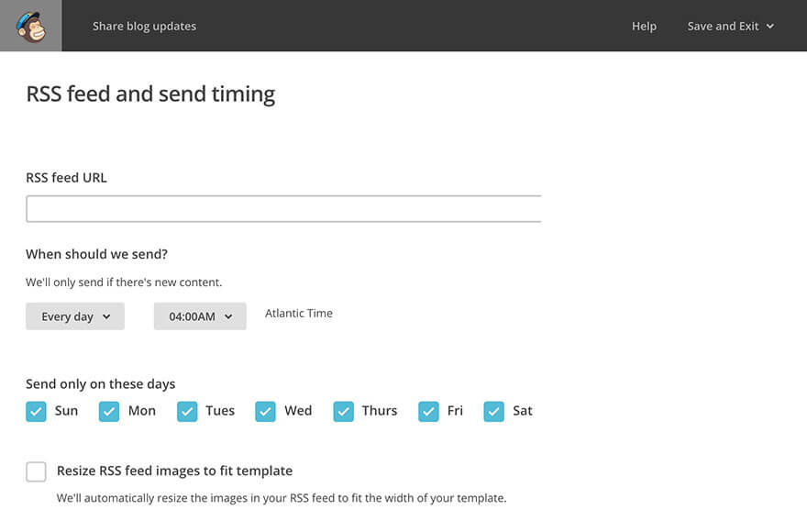Uncheck the Sat checkbox
This screenshot has height=532, width=807.
pos(494,411)
